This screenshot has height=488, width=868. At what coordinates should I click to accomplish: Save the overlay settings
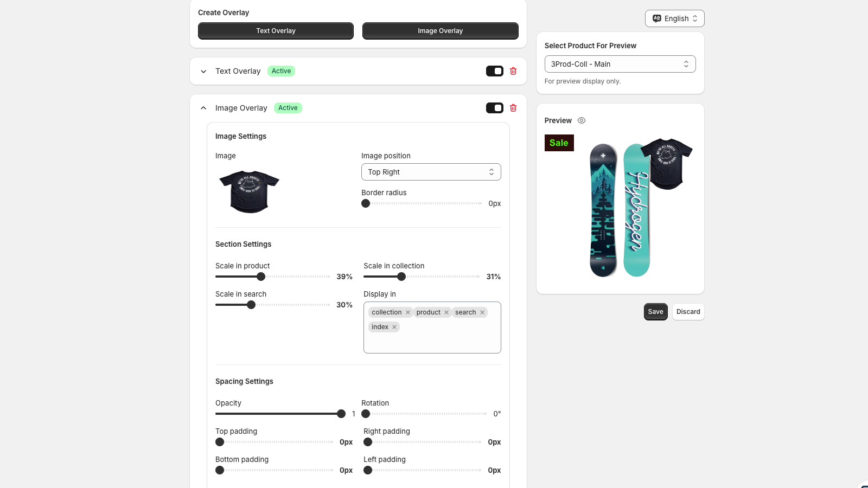[655, 312]
